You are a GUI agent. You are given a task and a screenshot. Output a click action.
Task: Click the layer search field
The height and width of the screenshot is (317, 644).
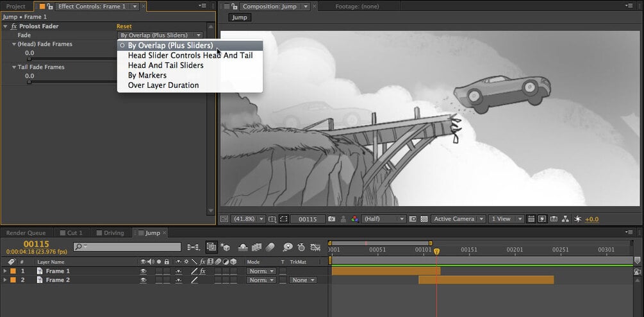pos(128,246)
